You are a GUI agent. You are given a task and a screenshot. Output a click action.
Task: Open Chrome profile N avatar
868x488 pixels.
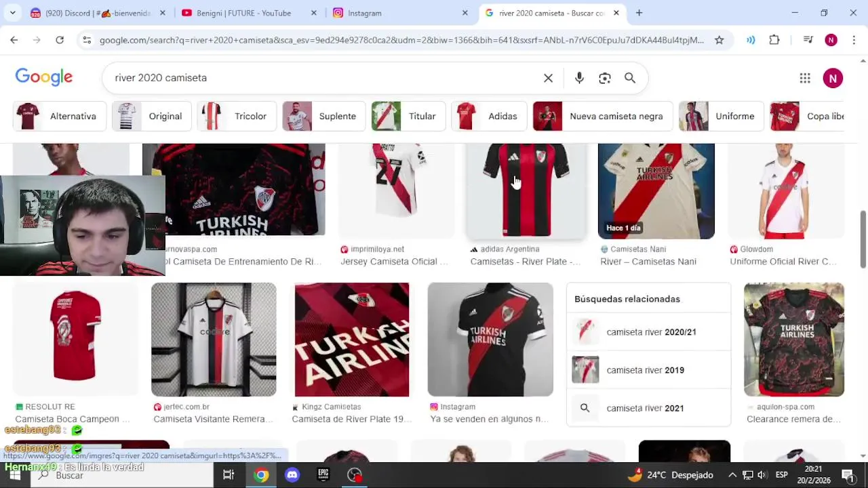click(831, 40)
